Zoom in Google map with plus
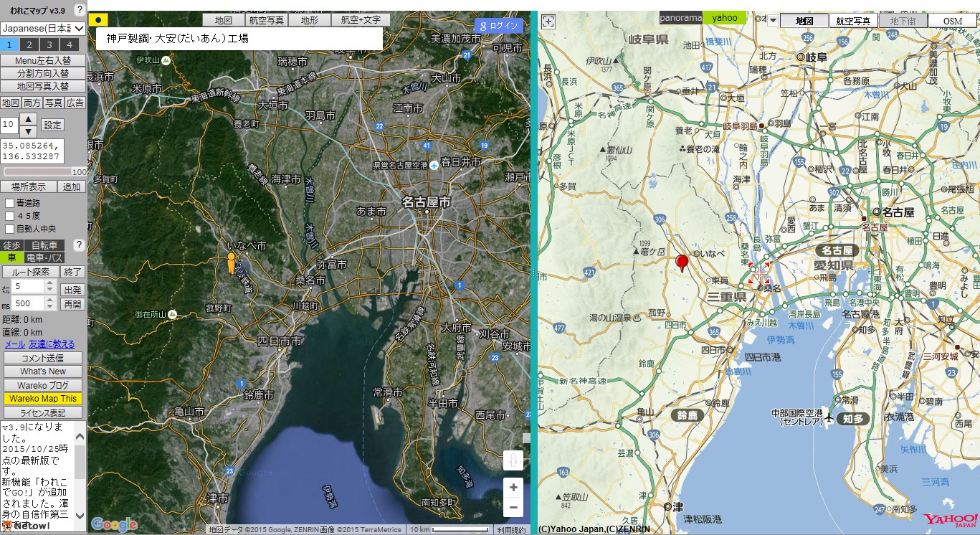The image size is (980, 535). tap(513, 488)
